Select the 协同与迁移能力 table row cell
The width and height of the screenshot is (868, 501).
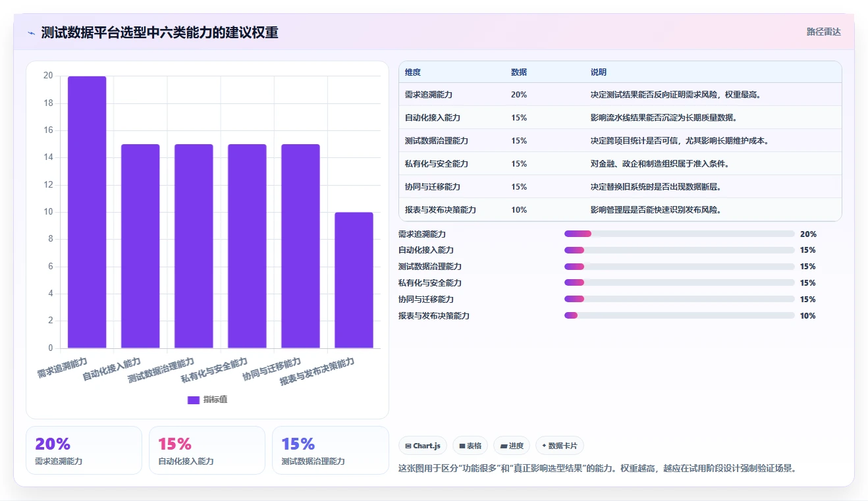(432, 187)
